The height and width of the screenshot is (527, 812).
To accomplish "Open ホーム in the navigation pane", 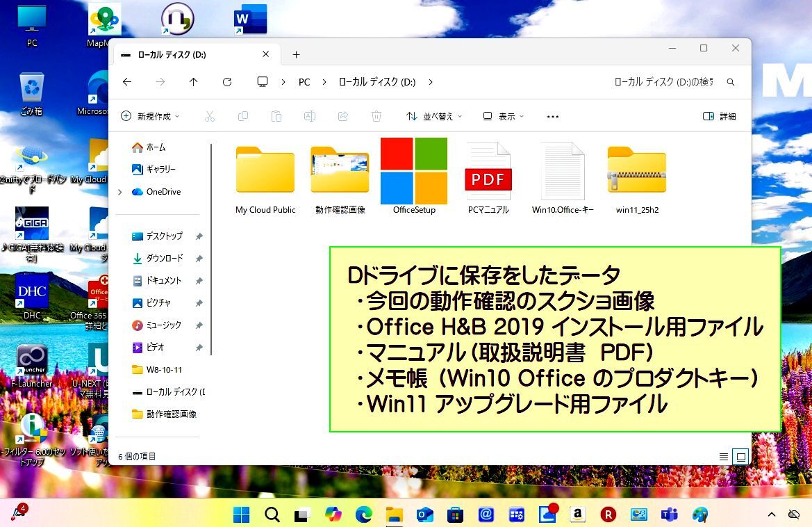I will pyautogui.click(x=149, y=147).
